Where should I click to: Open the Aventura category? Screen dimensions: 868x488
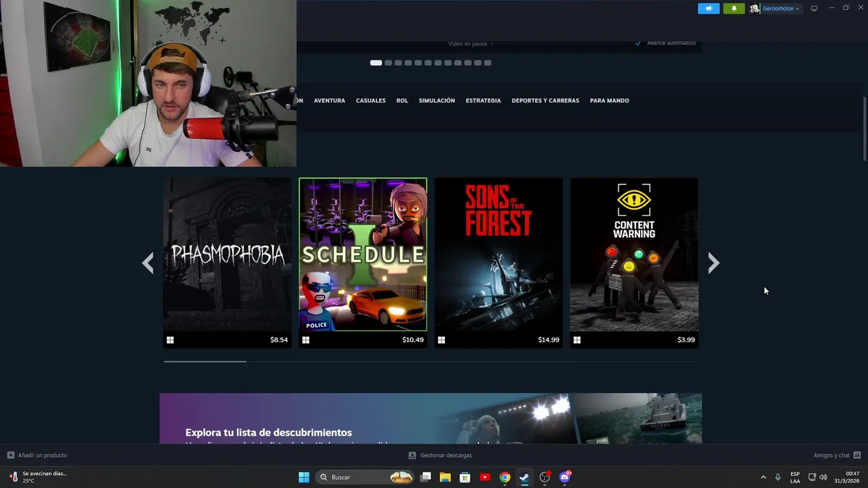330,100
